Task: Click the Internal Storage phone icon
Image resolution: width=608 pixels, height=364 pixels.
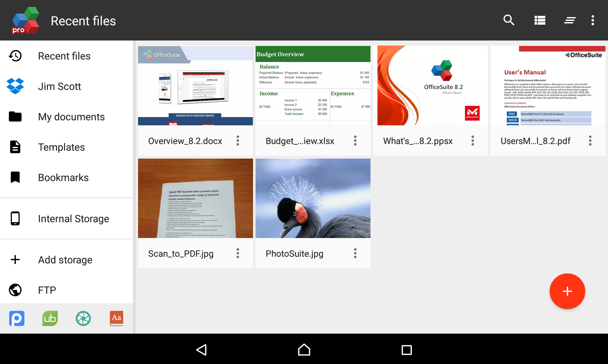Action: (15, 218)
